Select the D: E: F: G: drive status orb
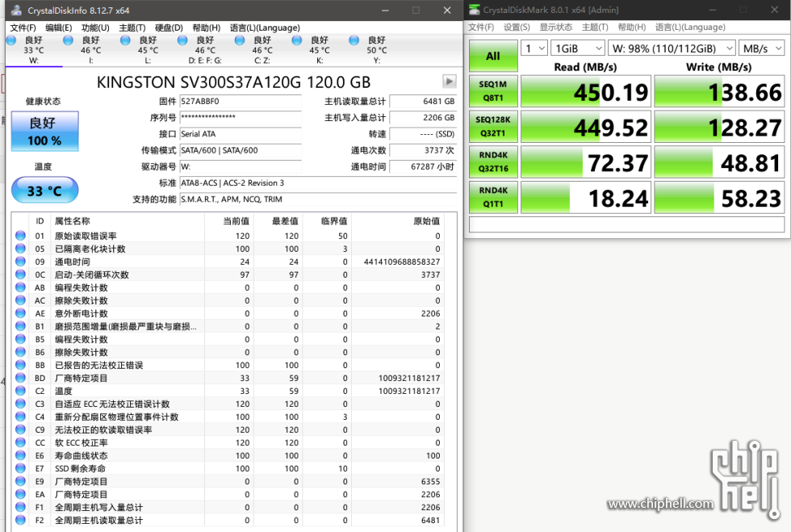Image resolution: width=791 pixels, height=532 pixels. point(182,40)
